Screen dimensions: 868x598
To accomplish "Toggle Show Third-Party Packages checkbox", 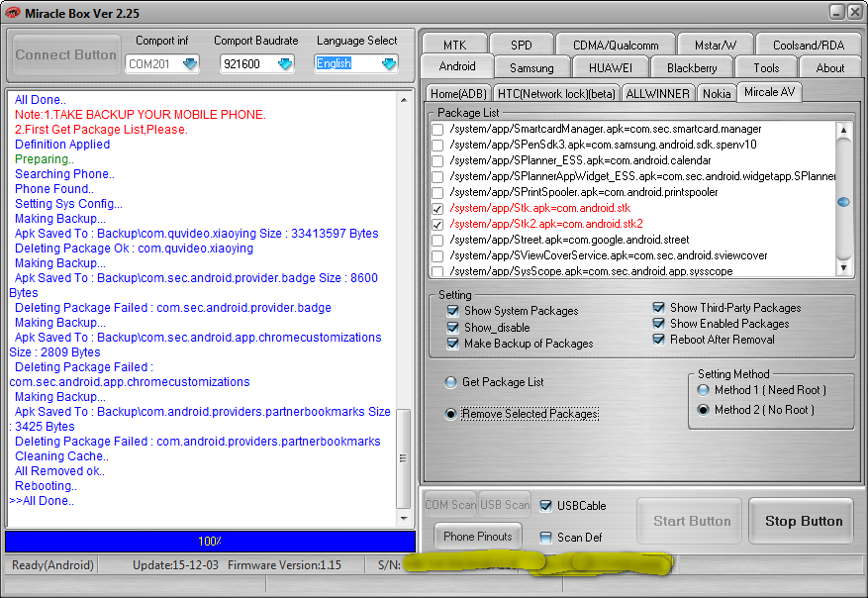I will pyautogui.click(x=659, y=307).
